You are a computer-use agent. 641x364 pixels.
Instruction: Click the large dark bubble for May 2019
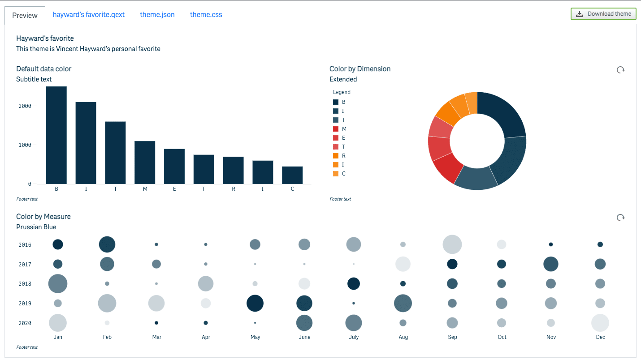point(255,304)
